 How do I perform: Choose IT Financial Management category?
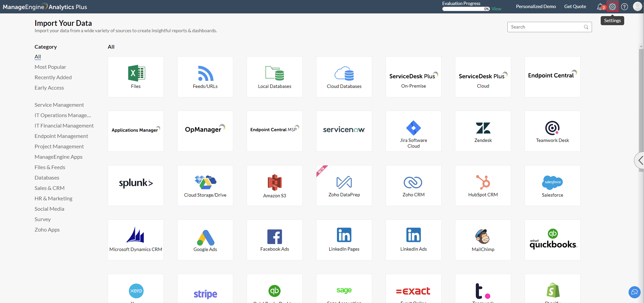pyautogui.click(x=64, y=126)
